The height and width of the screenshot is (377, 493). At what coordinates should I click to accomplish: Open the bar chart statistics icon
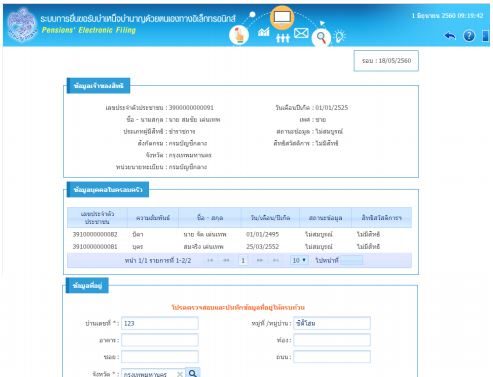(x=264, y=32)
